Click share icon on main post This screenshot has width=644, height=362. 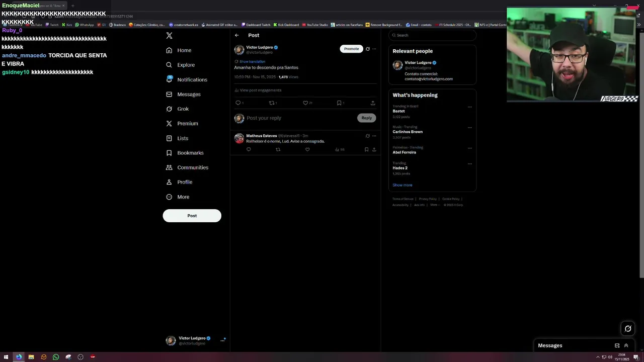pos(373,103)
